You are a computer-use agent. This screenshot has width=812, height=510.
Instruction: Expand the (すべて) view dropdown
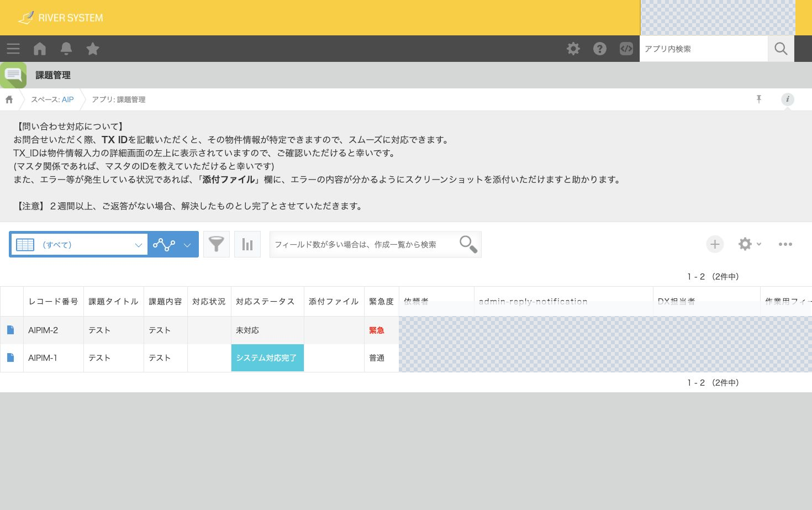[x=80, y=244]
